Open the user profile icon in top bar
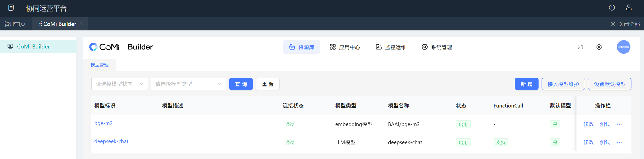 629,8
